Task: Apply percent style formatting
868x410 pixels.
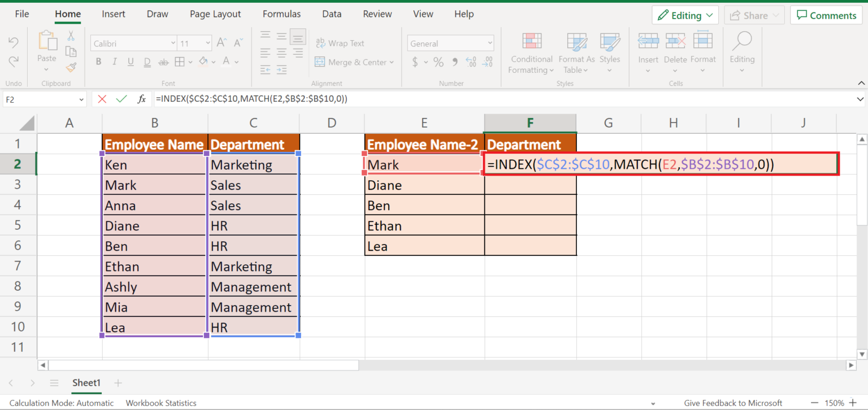Action: click(x=439, y=62)
